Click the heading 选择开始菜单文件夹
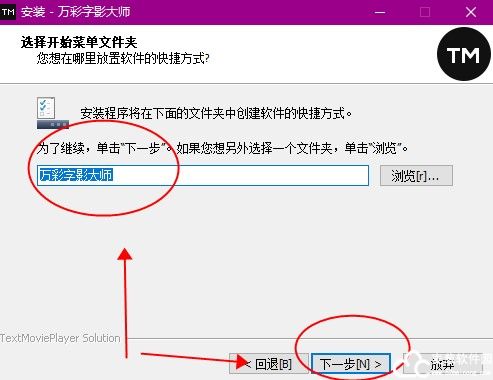Screen dimensions: 493x380 [79, 42]
